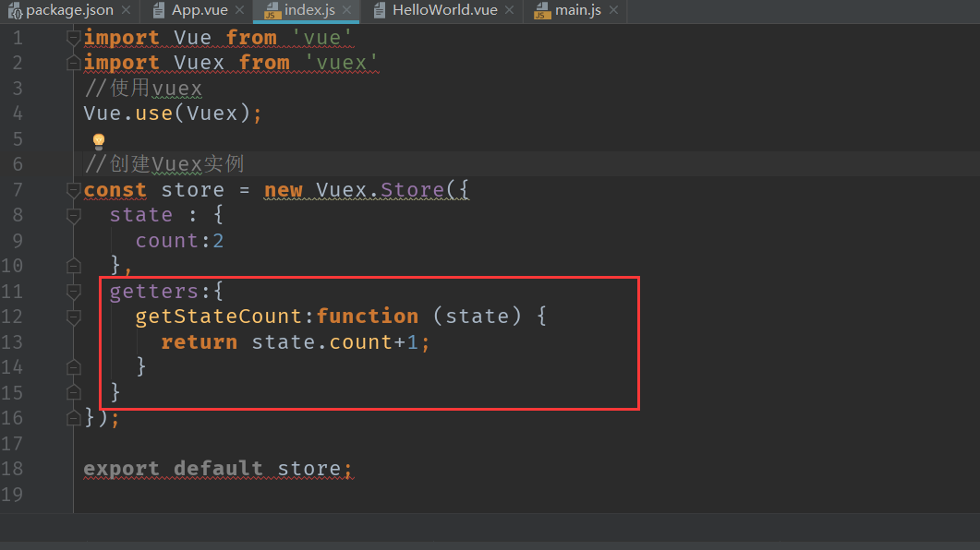Fold the getStateCount function on line 12
This screenshot has height=550, width=980.
point(73,317)
